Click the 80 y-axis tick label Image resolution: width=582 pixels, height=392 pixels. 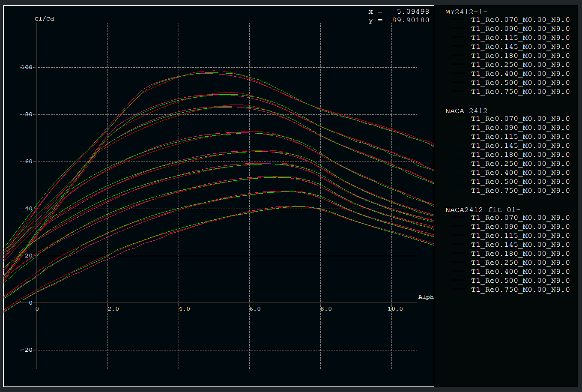coord(28,114)
